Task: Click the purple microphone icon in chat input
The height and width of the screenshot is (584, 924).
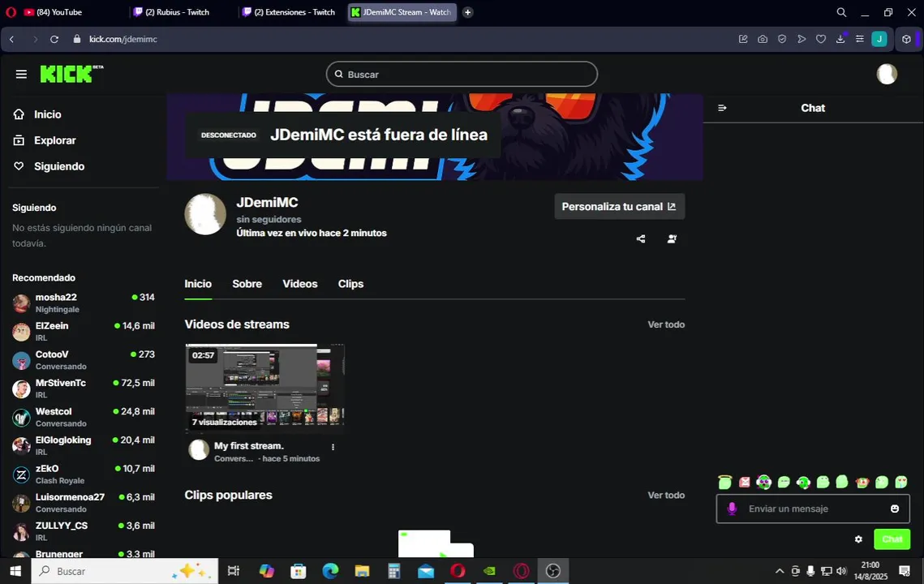Action: [x=732, y=509]
